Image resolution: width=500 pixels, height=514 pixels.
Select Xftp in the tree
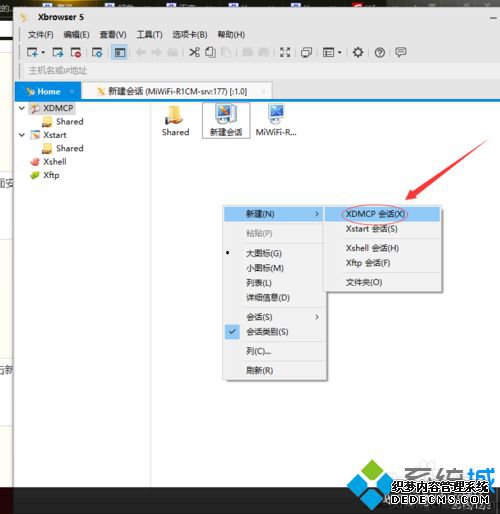(x=45, y=175)
